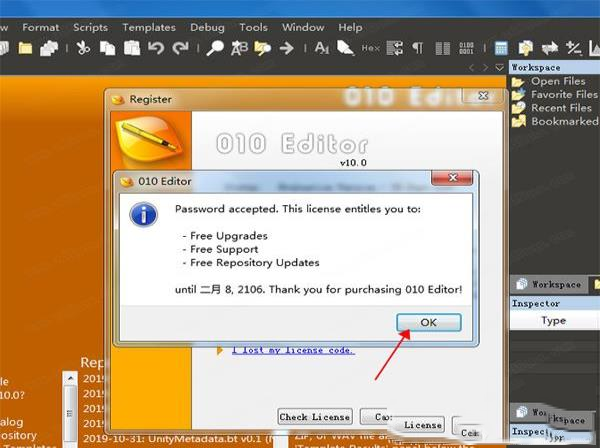Close the Register window
The width and height of the screenshot is (600, 448).
point(483,96)
